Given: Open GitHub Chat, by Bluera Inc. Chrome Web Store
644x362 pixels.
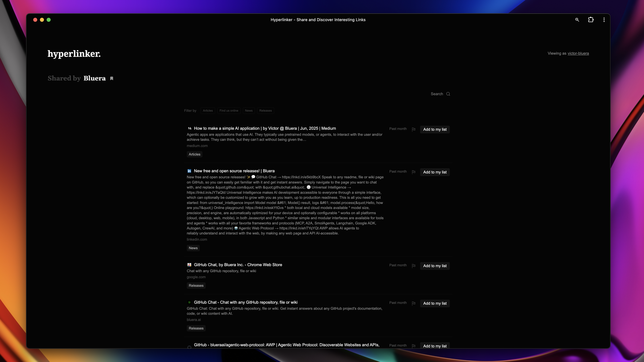Looking at the screenshot, I should (238, 265).
